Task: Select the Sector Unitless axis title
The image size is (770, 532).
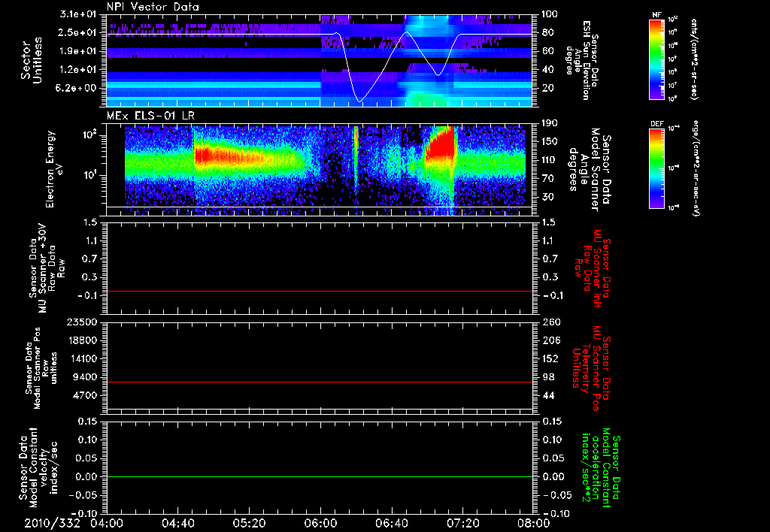Action: click(31, 60)
